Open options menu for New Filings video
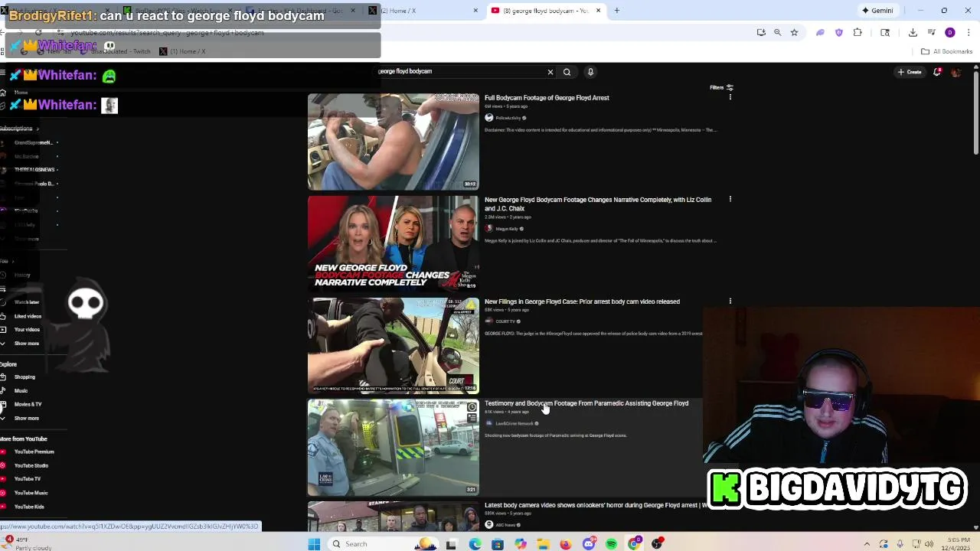Image resolution: width=980 pixels, height=551 pixels. click(730, 301)
